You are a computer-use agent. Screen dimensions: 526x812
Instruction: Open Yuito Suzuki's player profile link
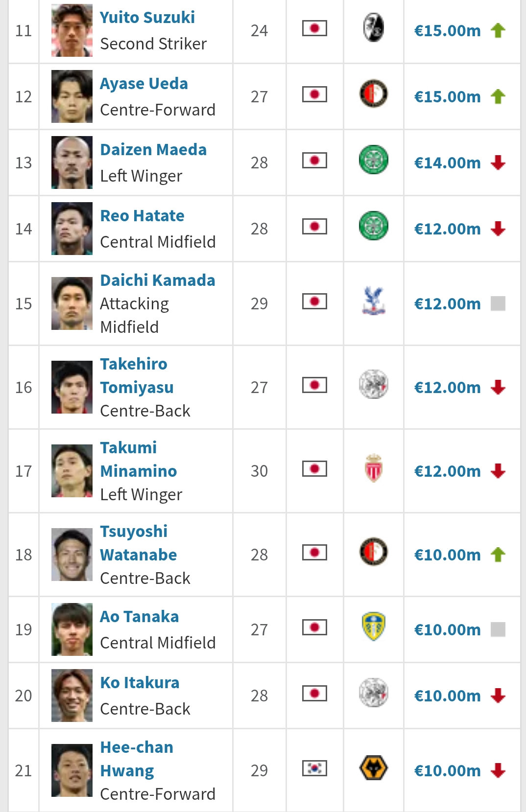(147, 18)
